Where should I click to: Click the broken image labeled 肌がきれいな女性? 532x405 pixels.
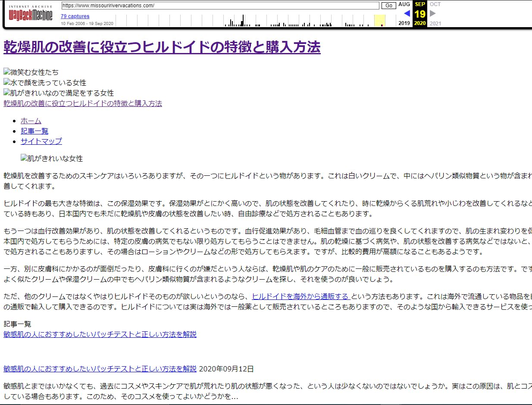(x=52, y=159)
